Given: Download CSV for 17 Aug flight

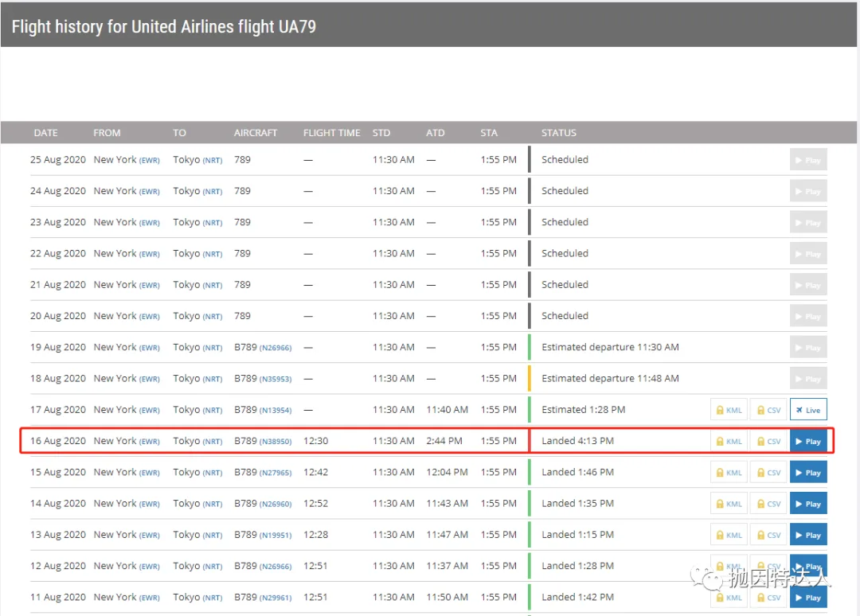Looking at the screenshot, I should click(x=768, y=410).
